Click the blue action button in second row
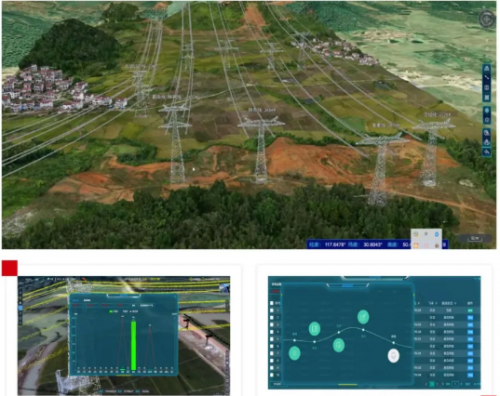Screen dimensions: 500x396 point(470,318)
